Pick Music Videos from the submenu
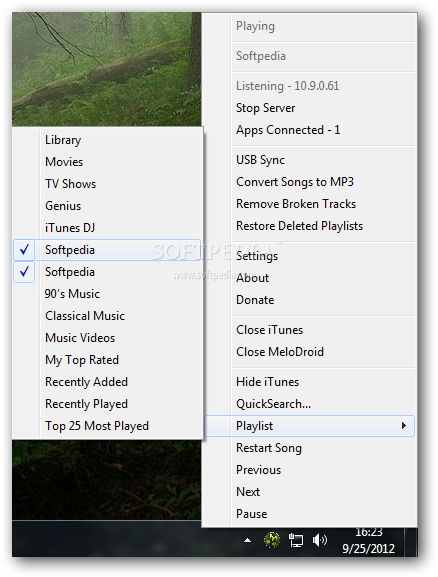Image resolution: width=438 pixels, height=577 pixels. pyautogui.click(x=107, y=338)
